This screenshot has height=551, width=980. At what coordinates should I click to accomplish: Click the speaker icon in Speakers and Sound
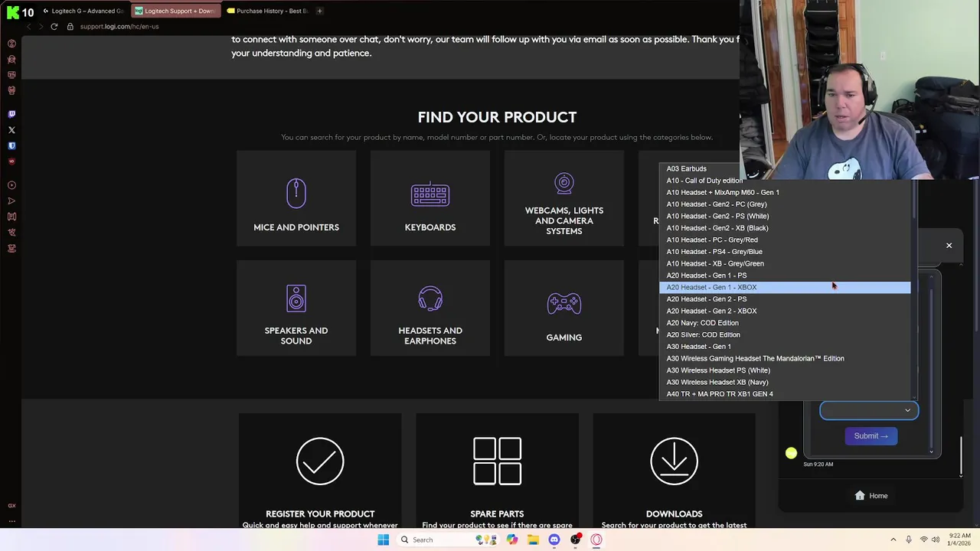click(296, 298)
